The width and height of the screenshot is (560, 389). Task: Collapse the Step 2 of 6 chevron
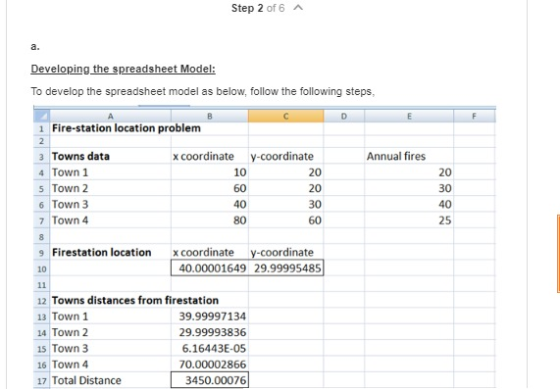coord(298,8)
